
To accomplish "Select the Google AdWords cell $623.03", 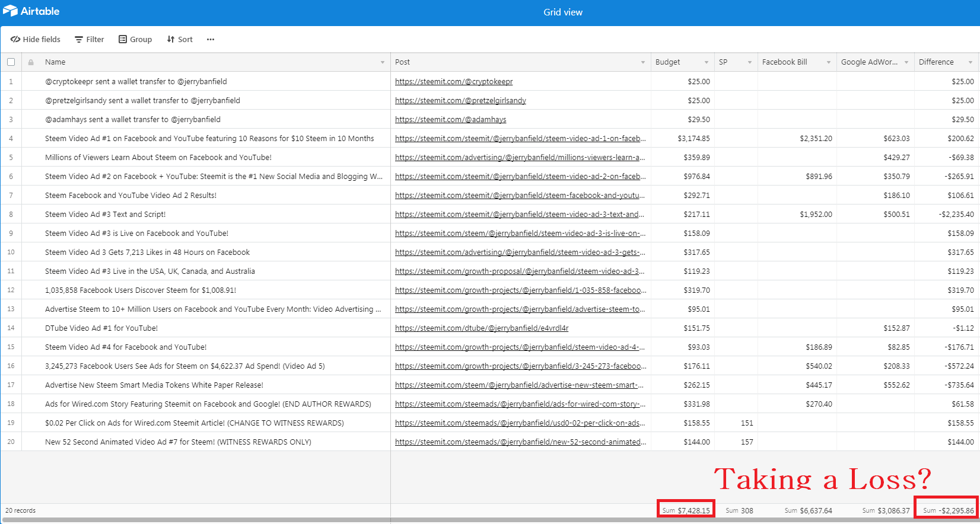I will point(876,138).
